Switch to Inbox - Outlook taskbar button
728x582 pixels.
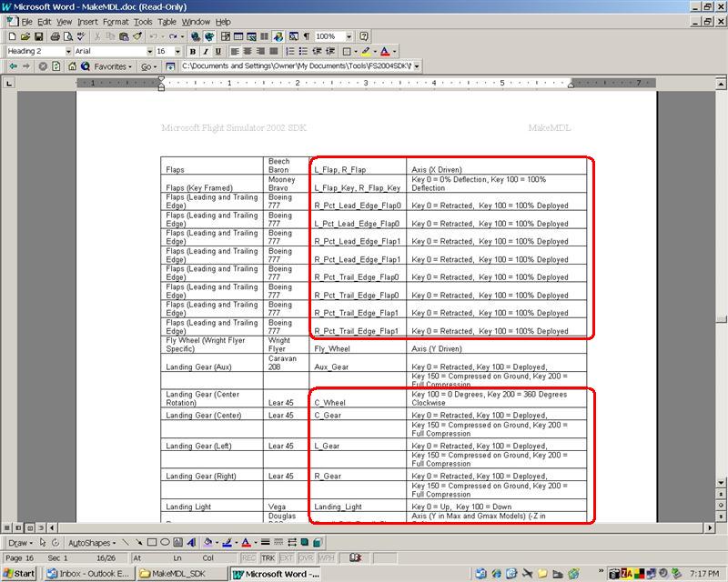[89, 574]
